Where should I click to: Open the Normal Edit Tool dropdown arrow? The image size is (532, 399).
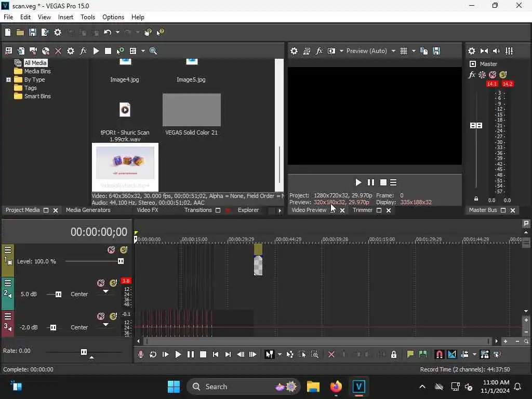(280, 354)
